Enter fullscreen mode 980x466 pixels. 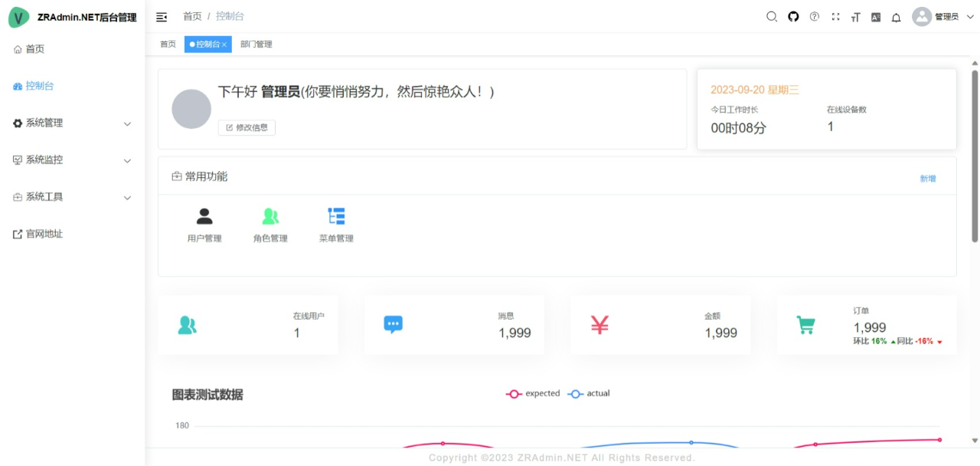835,16
